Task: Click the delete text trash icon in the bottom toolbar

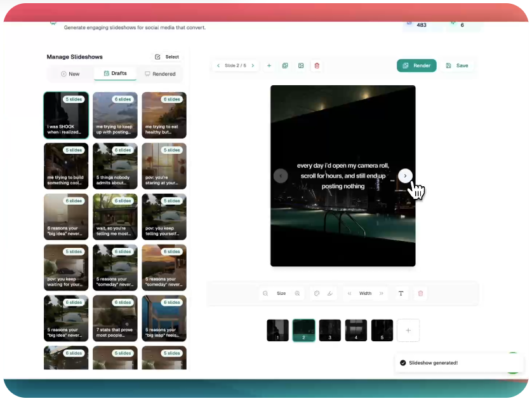Action: [420, 293]
